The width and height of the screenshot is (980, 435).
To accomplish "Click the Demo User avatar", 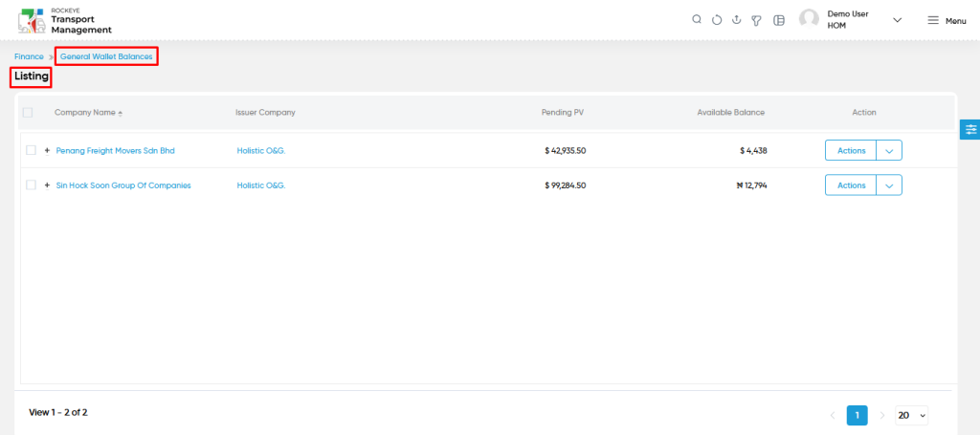I will click(x=809, y=19).
